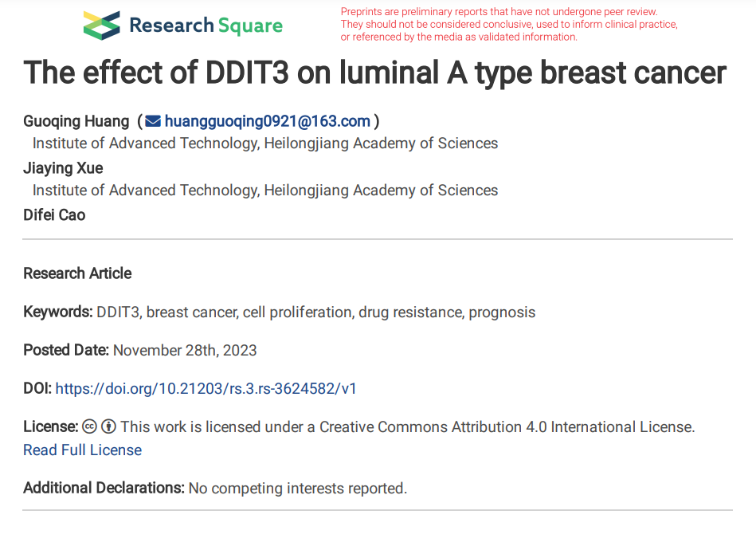Open huangguoqing0921@163.com email link
756x550 pixels.
point(267,121)
